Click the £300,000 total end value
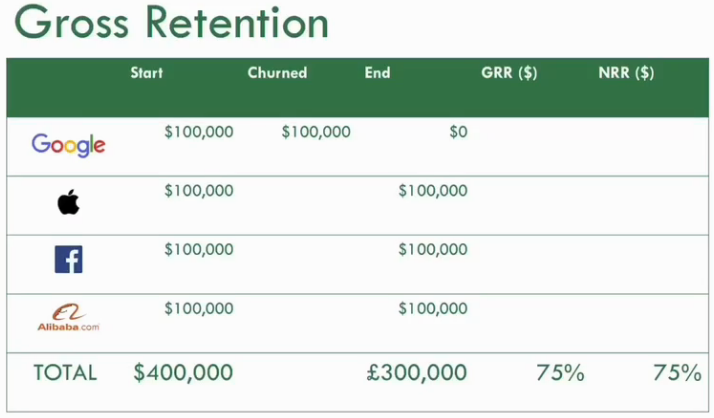The height and width of the screenshot is (418, 714). (417, 373)
